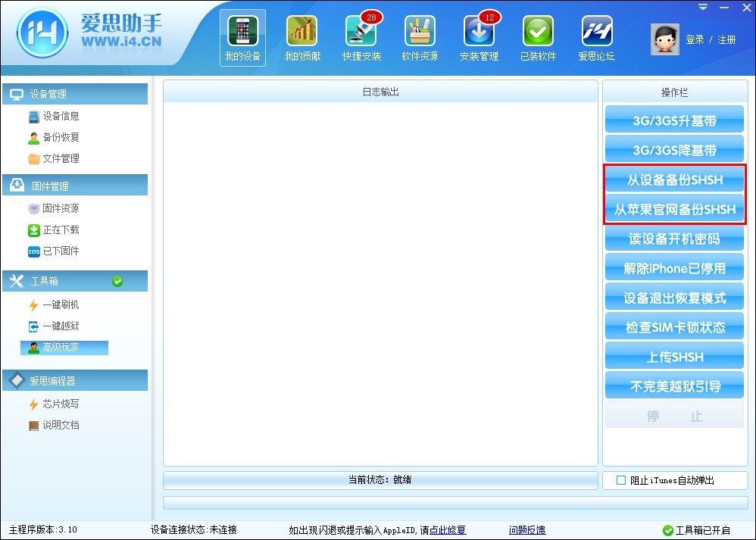Image resolution: width=756 pixels, height=540 pixels.
Task: Open 软件资源 toolbox icon
Action: 420,38
